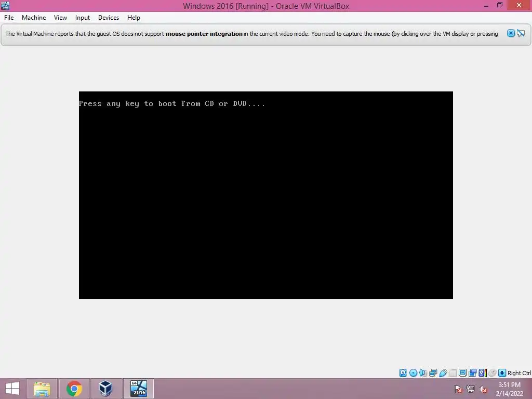
Task: Open the Help menu
Action: (x=134, y=18)
